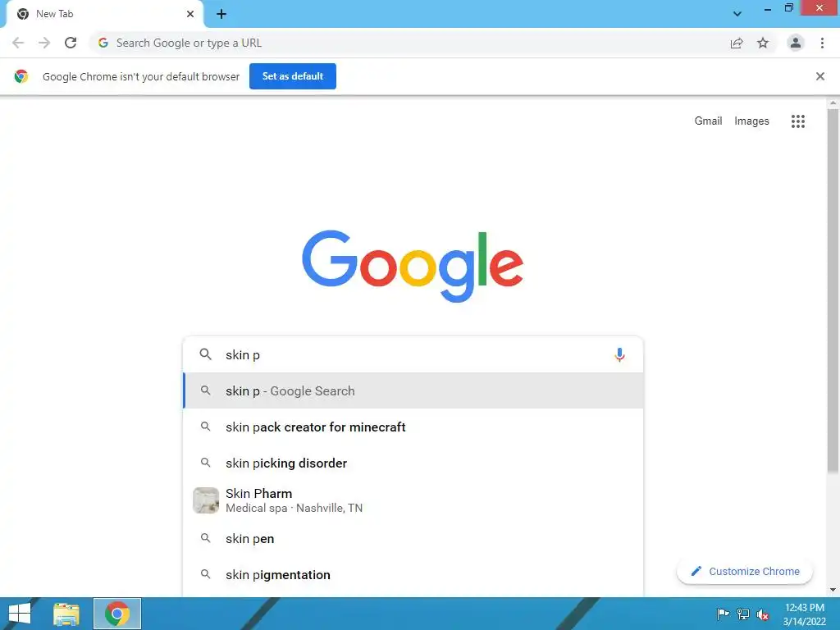
Task: Select 'skin p - Google Search' suggestion
Action: [413, 390]
